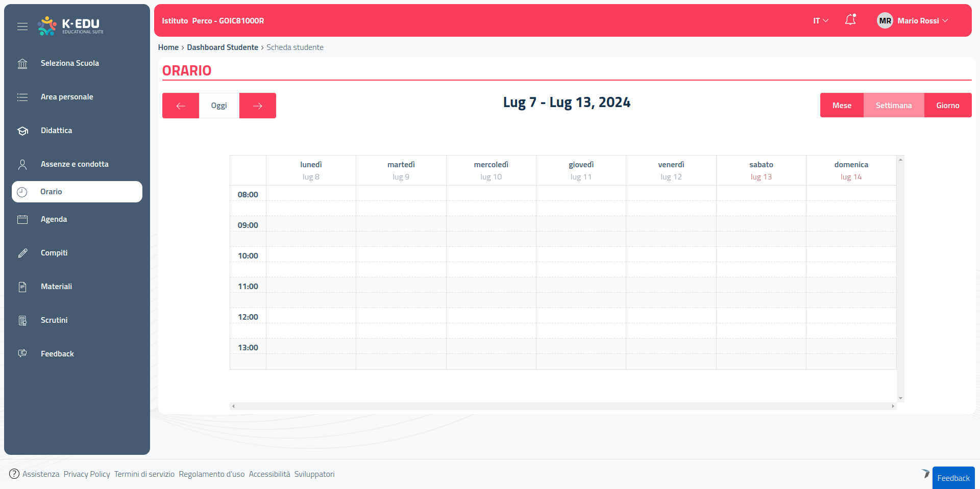980x489 pixels.
Task: Expand the IT language dropdown
Action: coord(820,21)
